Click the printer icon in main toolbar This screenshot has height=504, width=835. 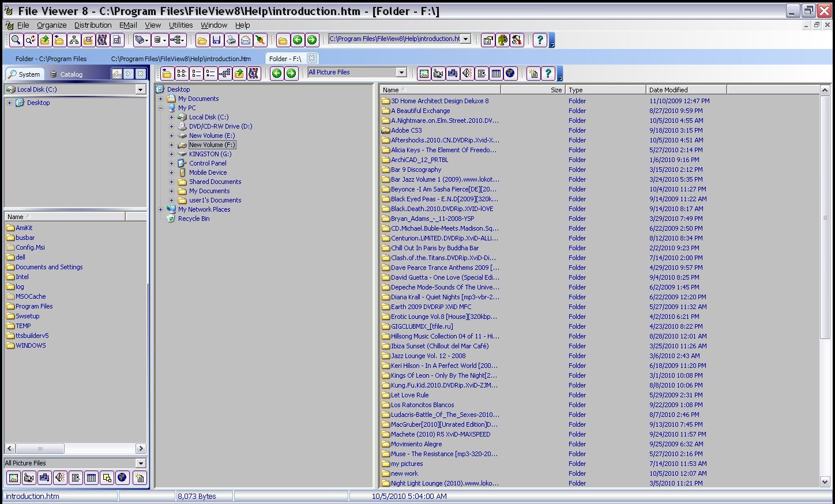tap(231, 40)
